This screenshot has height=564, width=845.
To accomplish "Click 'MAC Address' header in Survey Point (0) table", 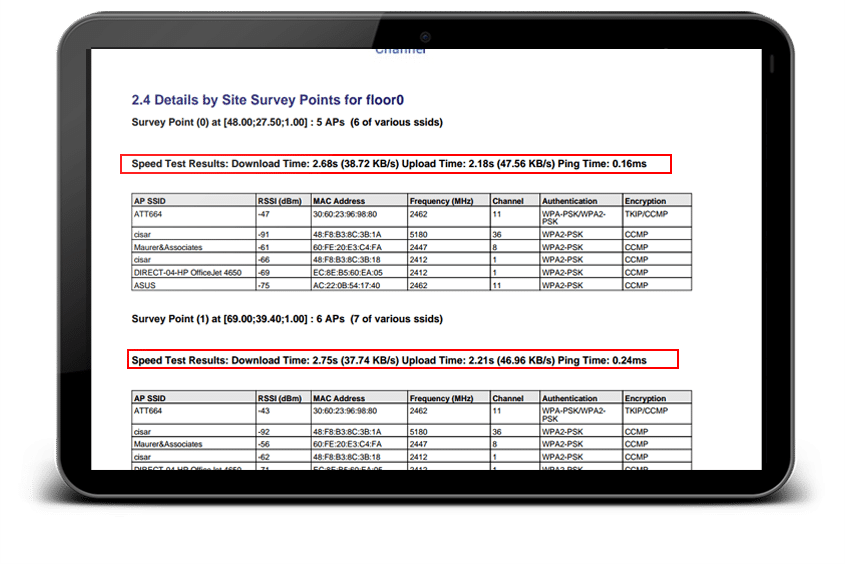I will point(339,201).
